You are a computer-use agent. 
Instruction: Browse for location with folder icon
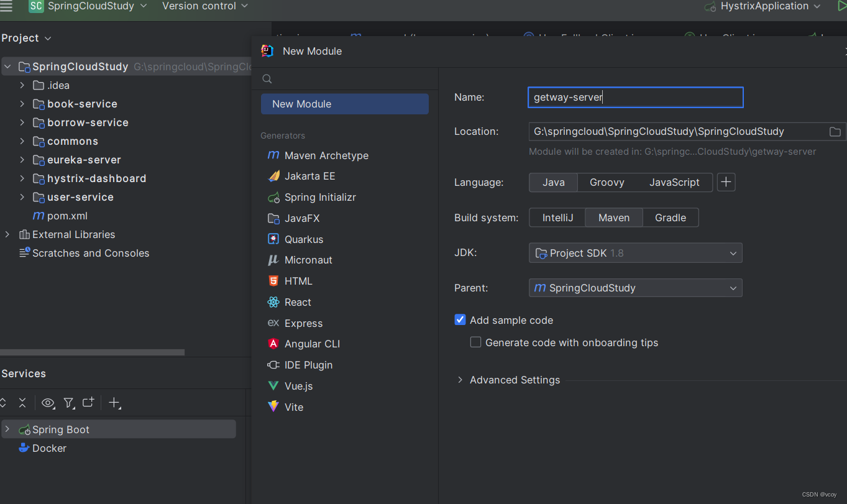(x=835, y=132)
